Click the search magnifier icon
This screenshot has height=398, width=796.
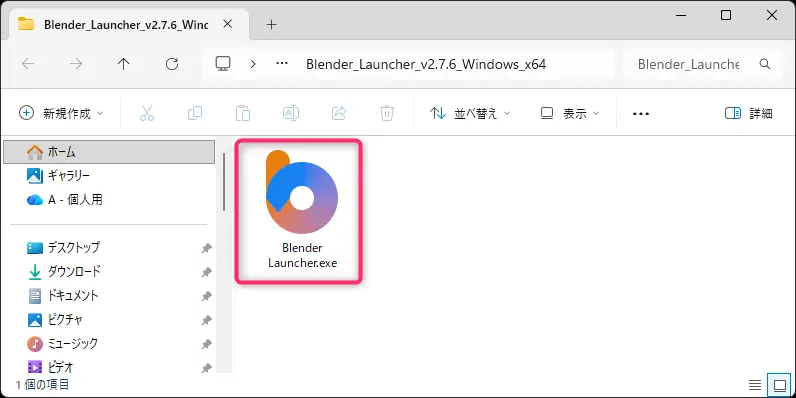(x=765, y=64)
